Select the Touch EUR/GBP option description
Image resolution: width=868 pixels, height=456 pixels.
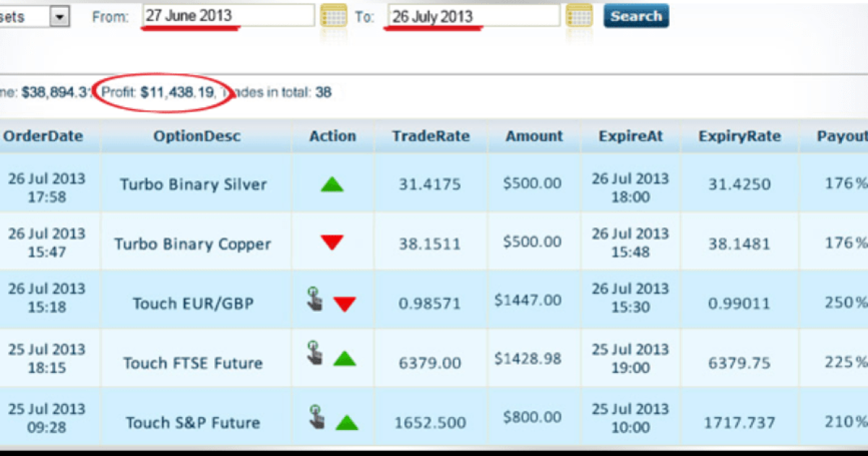tap(193, 303)
